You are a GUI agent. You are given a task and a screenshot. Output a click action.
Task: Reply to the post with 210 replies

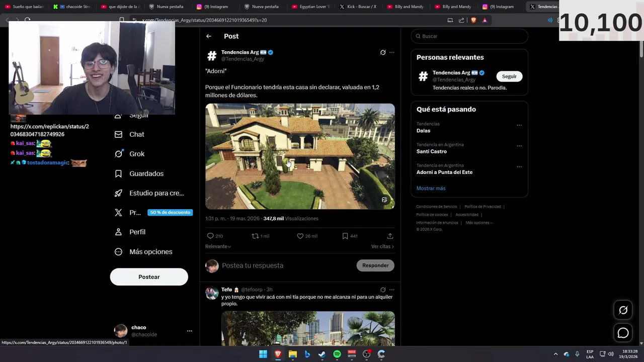point(215,236)
